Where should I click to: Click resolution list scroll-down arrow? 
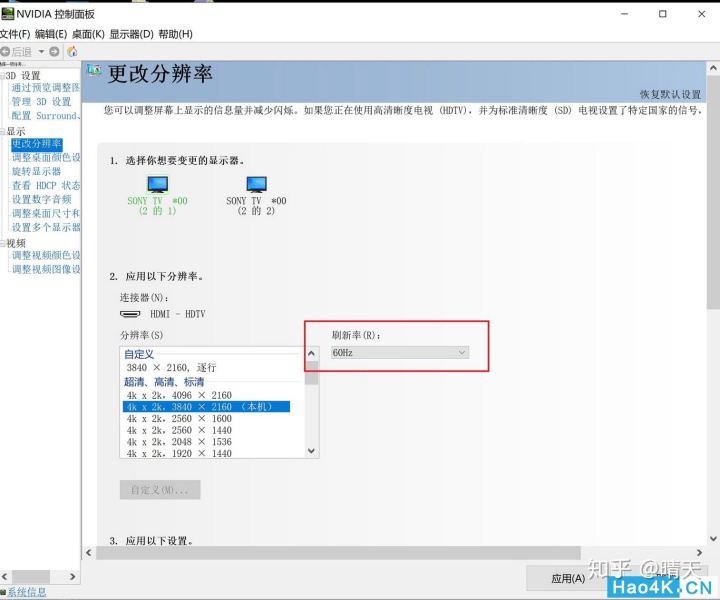coord(311,451)
